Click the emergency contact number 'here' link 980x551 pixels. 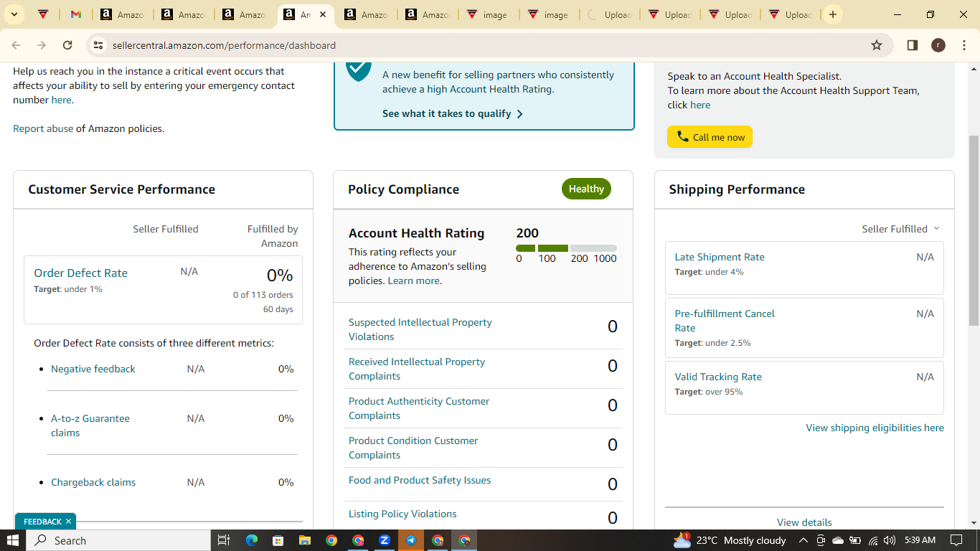point(61,100)
